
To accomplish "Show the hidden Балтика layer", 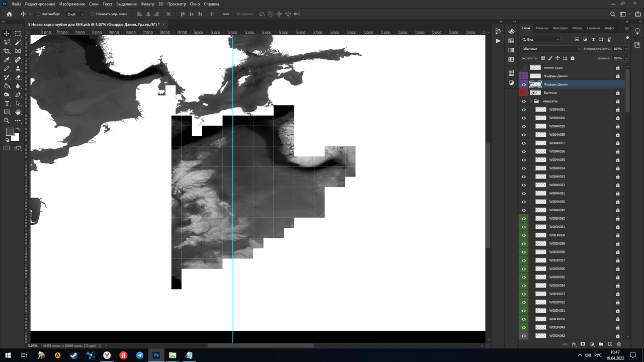I will click(524, 93).
